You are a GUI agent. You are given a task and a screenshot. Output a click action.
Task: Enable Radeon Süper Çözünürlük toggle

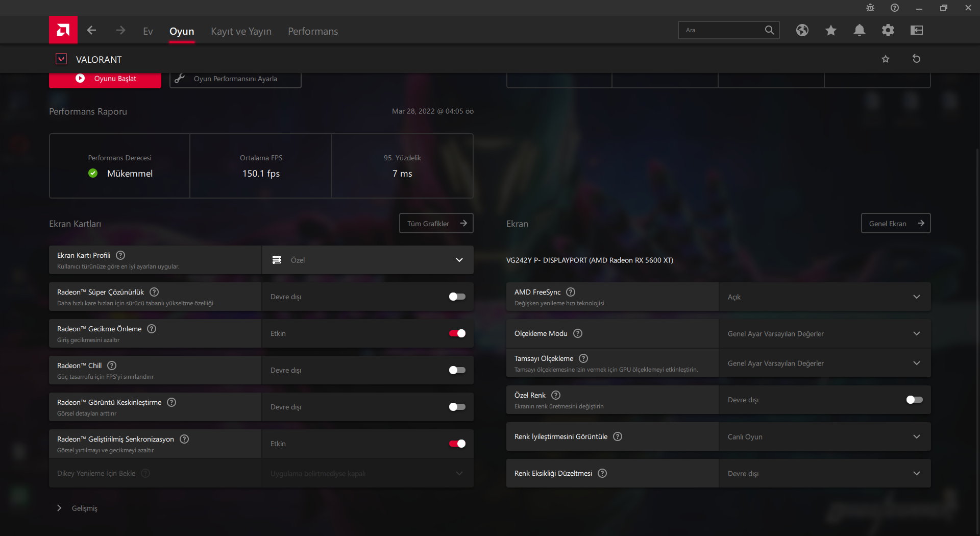coord(457,297)
